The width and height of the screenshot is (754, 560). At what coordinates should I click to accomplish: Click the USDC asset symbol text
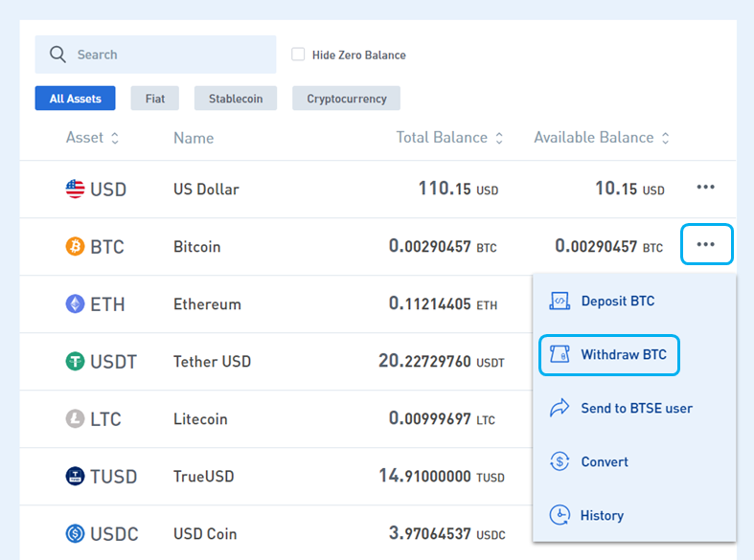coord(114,534)
